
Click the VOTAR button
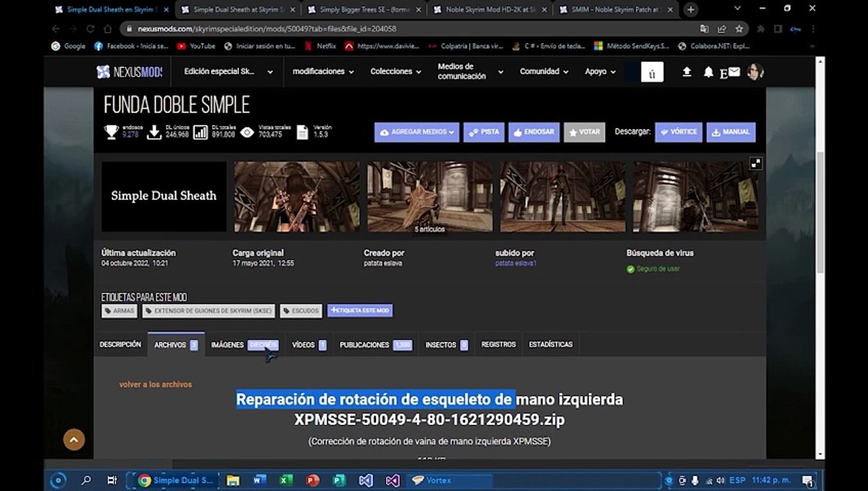pos(584,132)
